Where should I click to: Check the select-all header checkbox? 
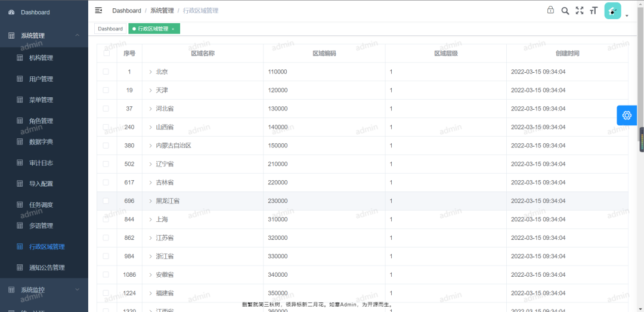[x=106, y=53]
